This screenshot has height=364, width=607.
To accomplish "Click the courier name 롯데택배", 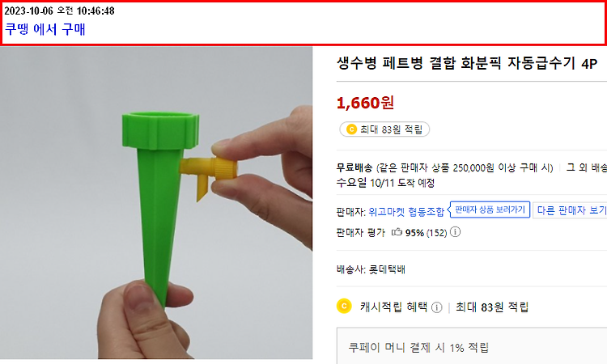I will tap(387, 269).
